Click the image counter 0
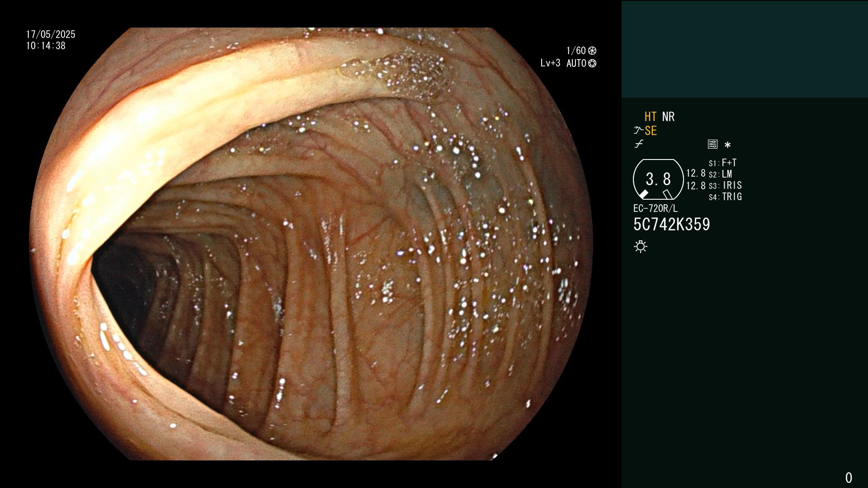This screenshot has height=488, width=868. (x=849, y=478)
